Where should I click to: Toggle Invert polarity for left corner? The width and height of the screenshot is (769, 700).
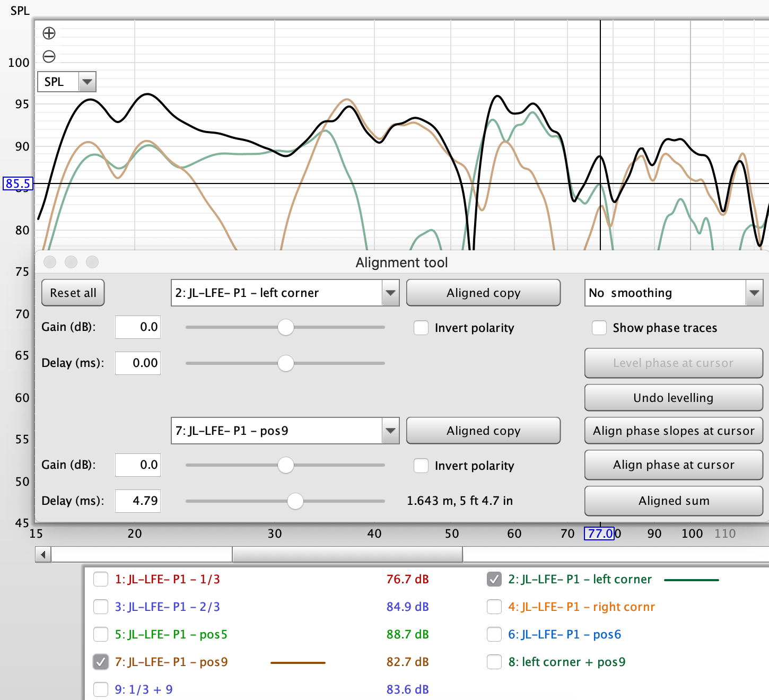[x=421, y=328]
